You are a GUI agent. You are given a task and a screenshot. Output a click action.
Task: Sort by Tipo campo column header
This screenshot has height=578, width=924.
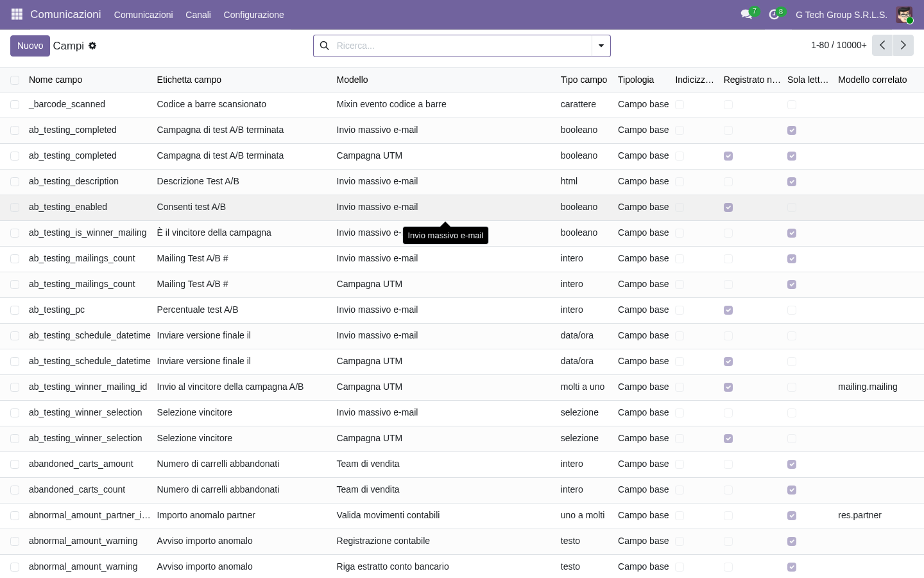[583, 80]
